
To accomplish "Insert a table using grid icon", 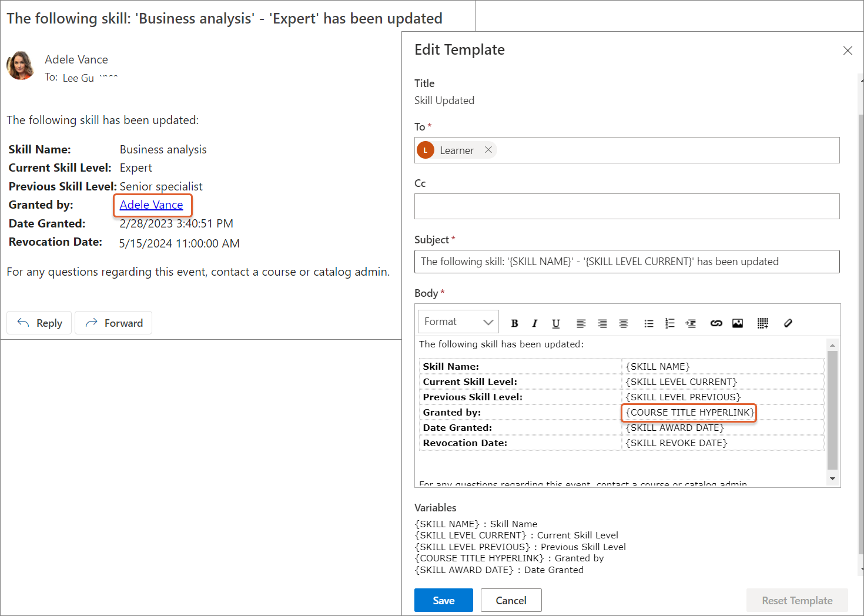I will pos(763,323).
